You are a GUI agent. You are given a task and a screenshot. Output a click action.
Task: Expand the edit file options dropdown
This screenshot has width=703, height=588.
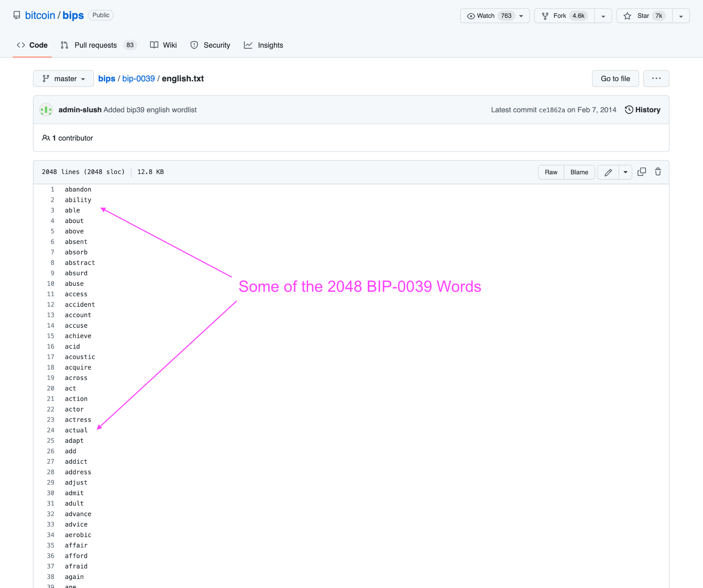[625, 172]
